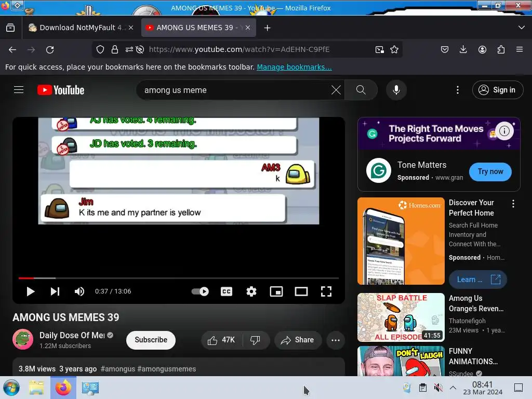Open YouTube guide hamburger menu
Screen dimensions: 532x399
point(19,90)
